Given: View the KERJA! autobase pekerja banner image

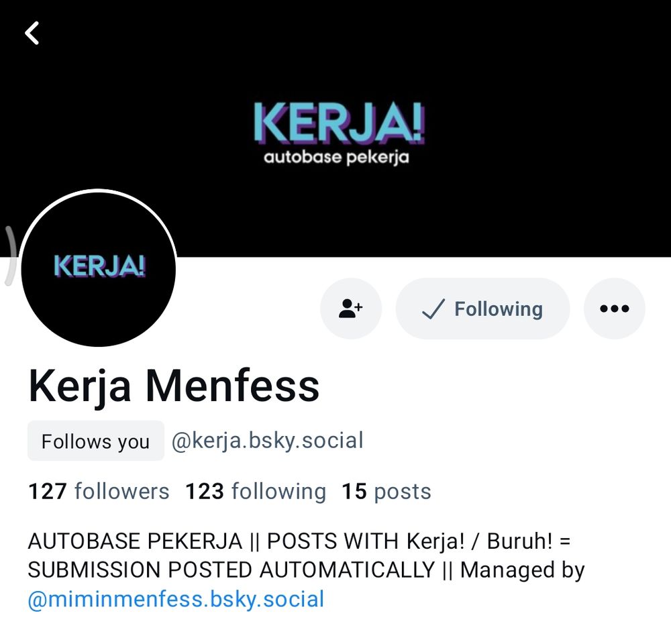Looking at the screenshot, I should [x=335, y=128].
